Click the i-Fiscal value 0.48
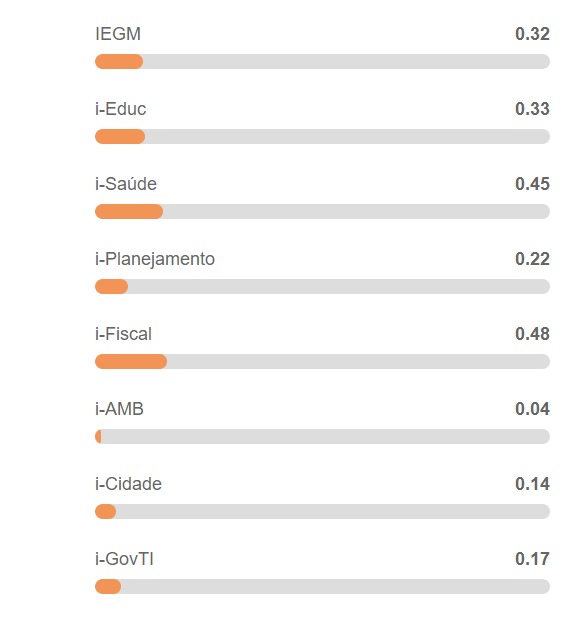The width and height of the screenshot is (564, 618). 532,334
